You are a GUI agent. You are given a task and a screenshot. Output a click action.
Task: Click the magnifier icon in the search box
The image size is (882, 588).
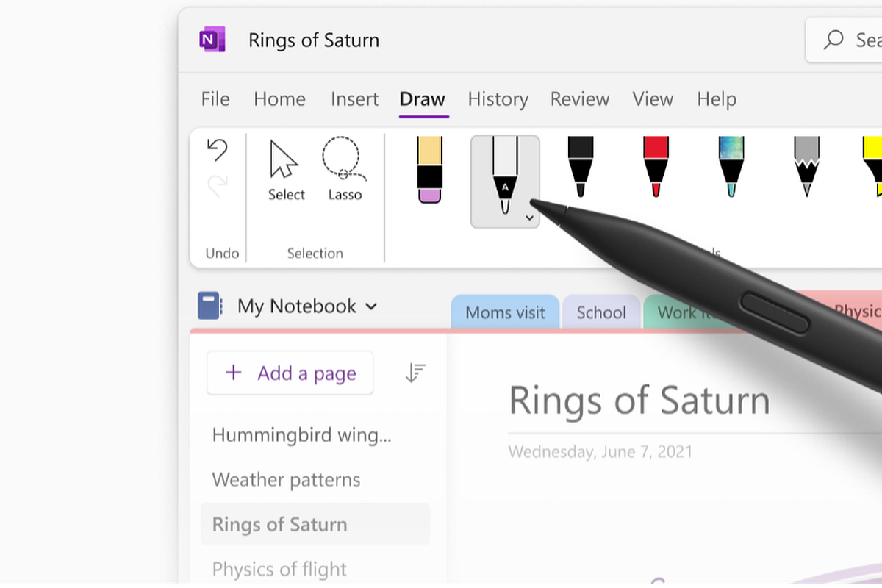click(x=832, y=40)
